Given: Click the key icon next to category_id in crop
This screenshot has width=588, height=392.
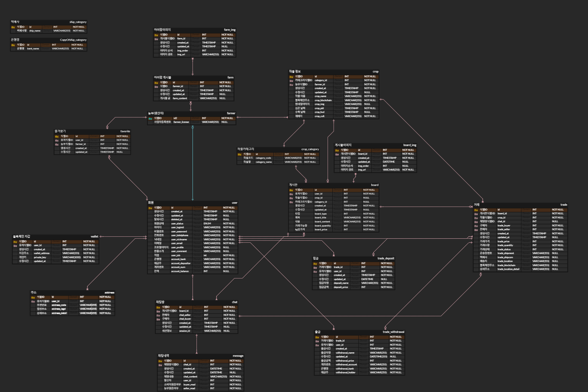Looking at the screenshot, I should (291, 81).
